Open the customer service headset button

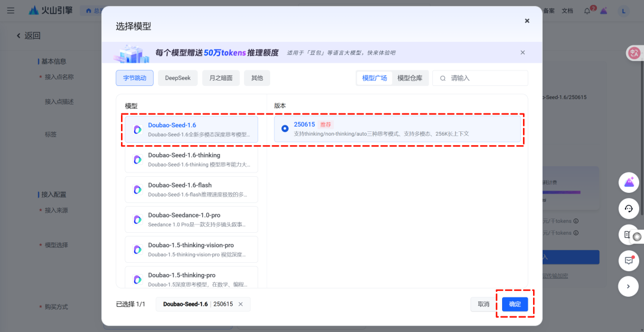click(x=629, y=208)
